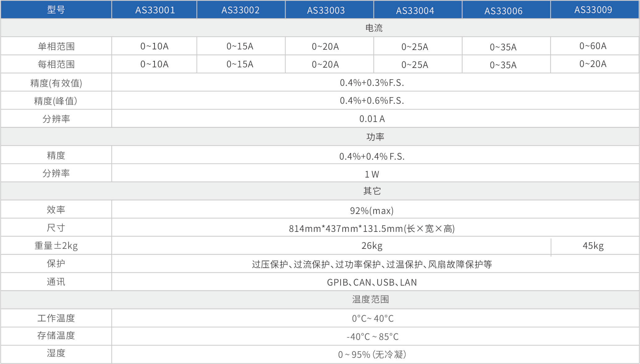
Task: Select the 单相范围 row label
Action: click(56, 46)
